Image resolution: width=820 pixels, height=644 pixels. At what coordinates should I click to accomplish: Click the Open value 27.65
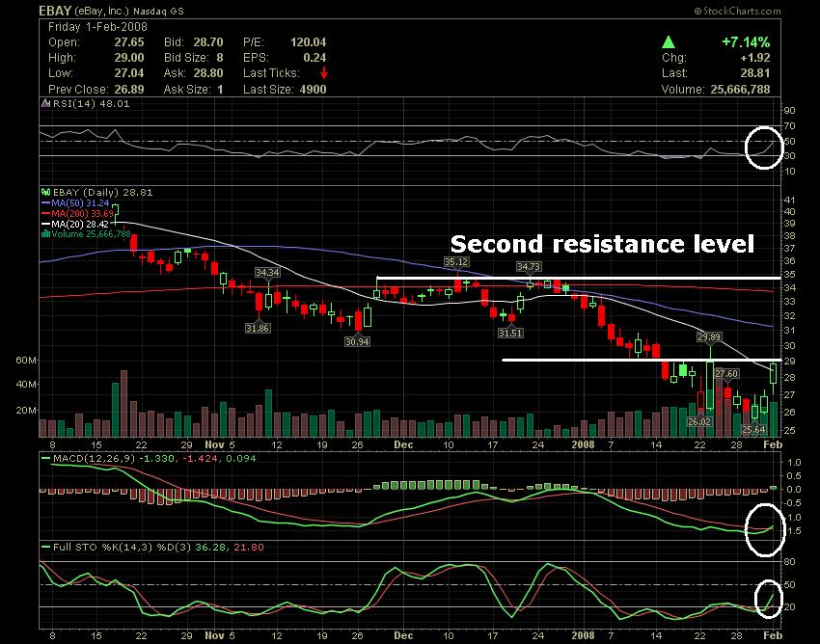(129, 42)
